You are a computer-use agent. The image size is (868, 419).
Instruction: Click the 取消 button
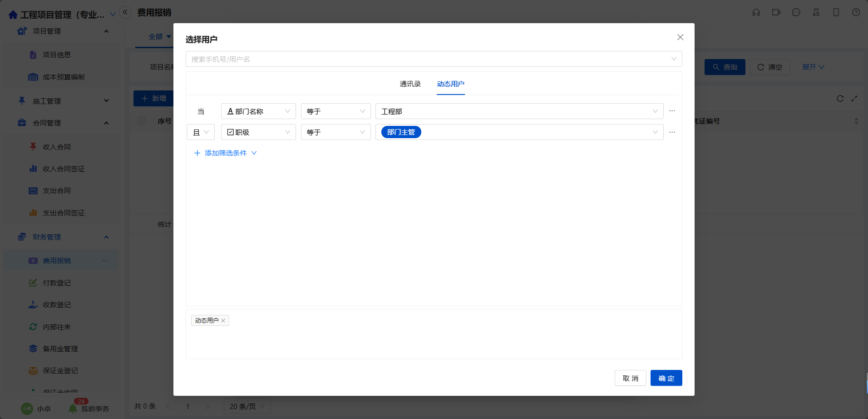pyautogui.click(x=630, y=378)
